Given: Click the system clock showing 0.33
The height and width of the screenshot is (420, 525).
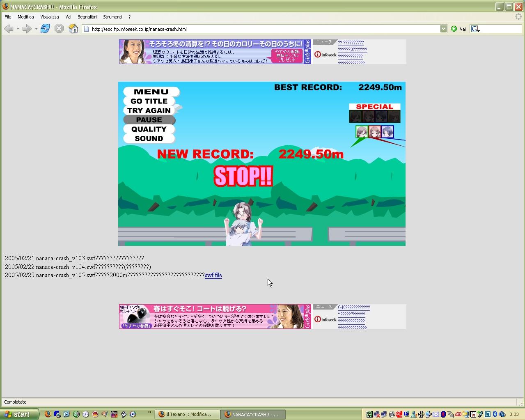Looking at the screenshot, I should pos(514,414).
